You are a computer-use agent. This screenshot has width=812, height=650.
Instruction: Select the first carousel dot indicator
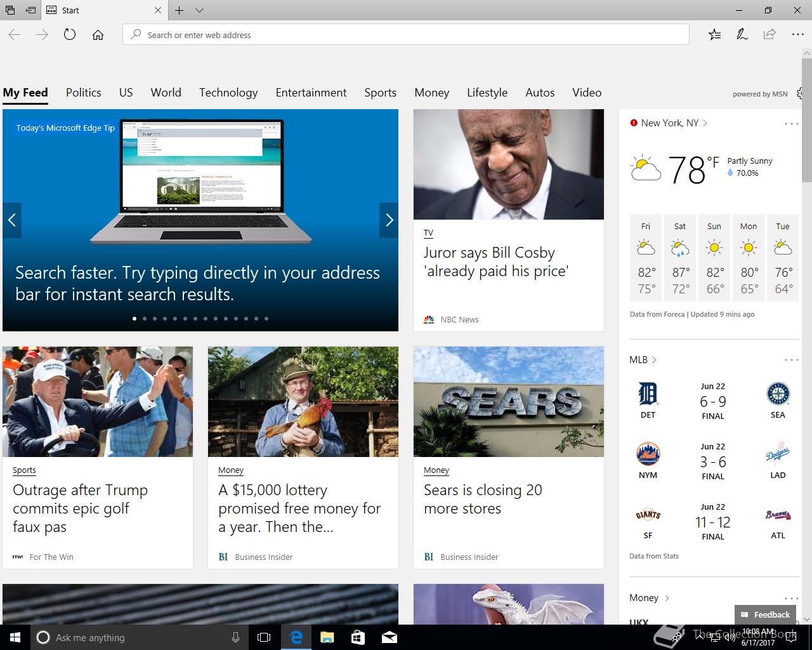134,319
